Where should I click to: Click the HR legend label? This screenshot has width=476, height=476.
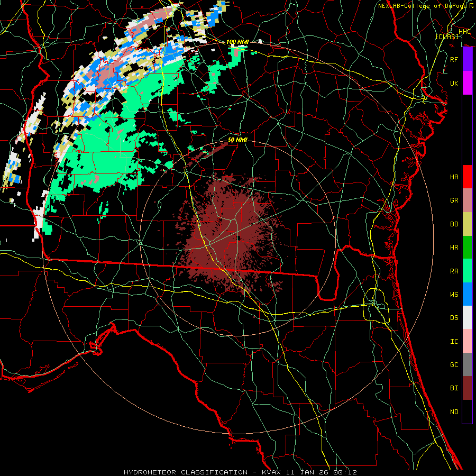pyautogui.click(x=454, y=248)
